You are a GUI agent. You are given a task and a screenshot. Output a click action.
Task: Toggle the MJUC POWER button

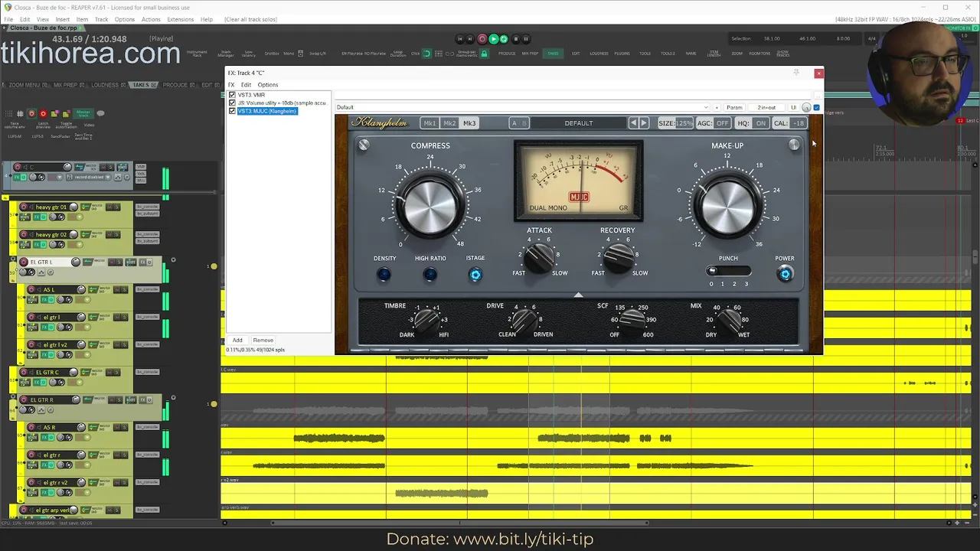785,274
